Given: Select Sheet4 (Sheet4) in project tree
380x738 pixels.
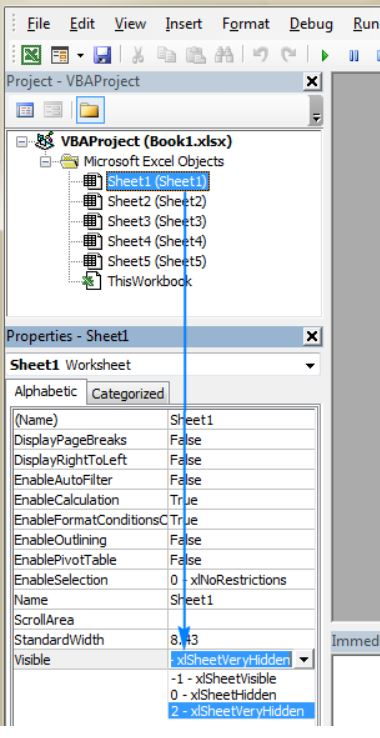Looking at the screenshot, I should click(157, 241).
